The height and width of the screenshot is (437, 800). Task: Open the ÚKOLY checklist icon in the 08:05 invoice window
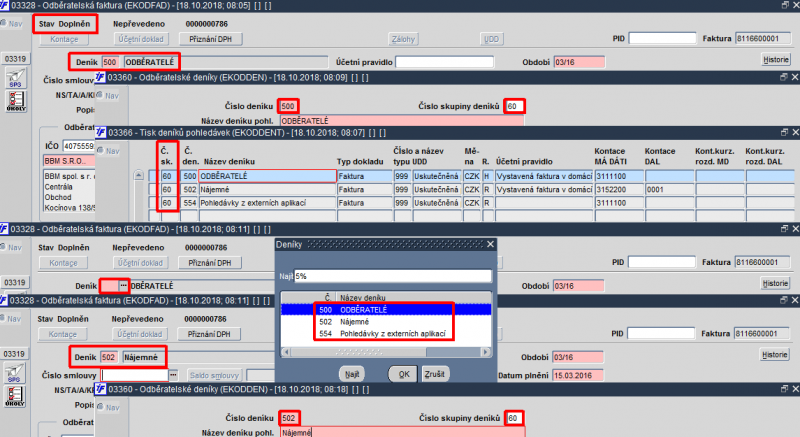click(16, 101)
